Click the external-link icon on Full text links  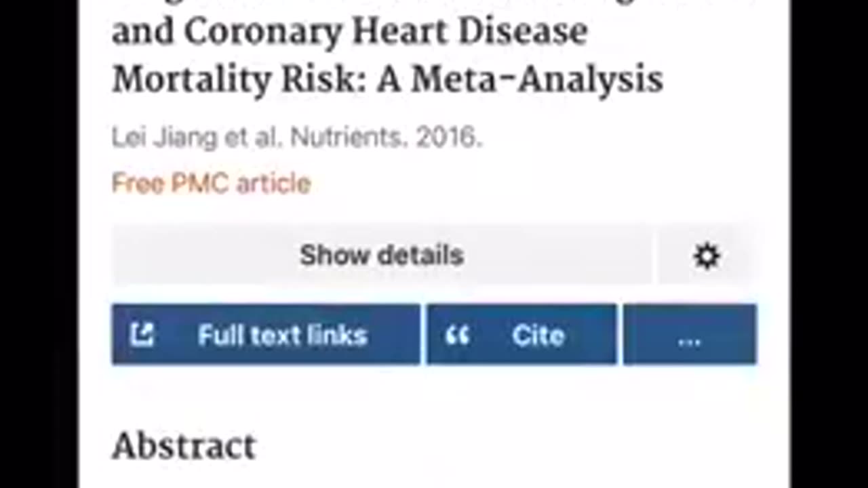coord(142,335)
